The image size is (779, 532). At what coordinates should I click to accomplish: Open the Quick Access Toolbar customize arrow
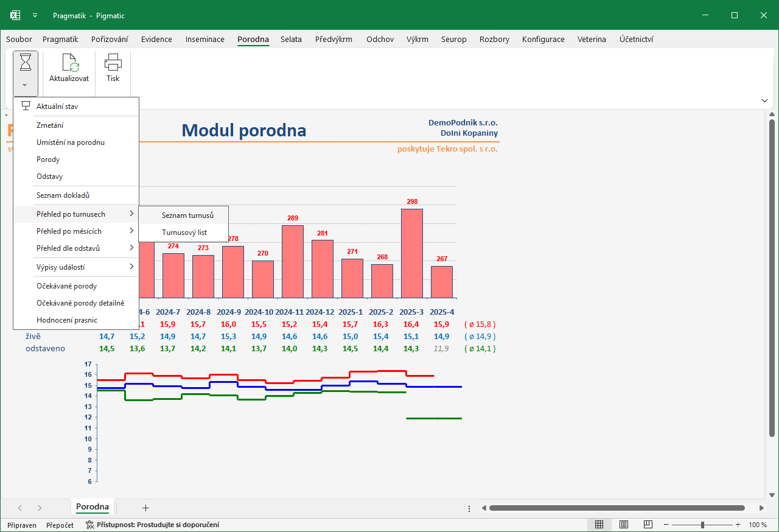pos(35,16)
